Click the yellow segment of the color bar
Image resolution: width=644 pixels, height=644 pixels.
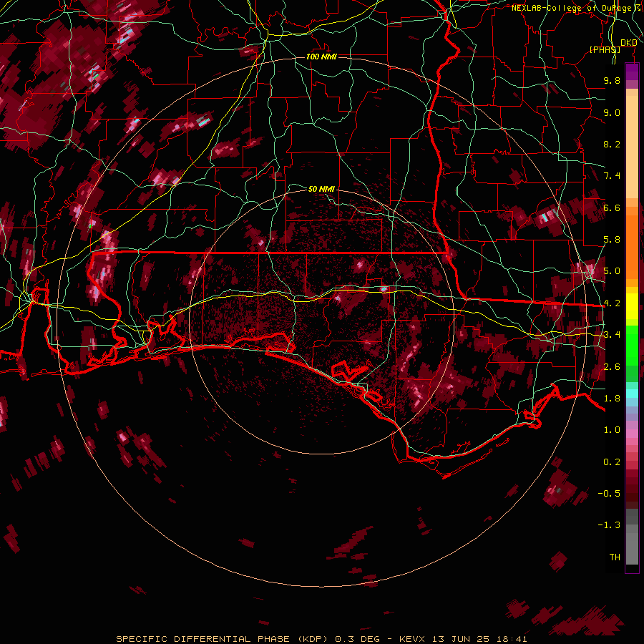tap(632, 306)
